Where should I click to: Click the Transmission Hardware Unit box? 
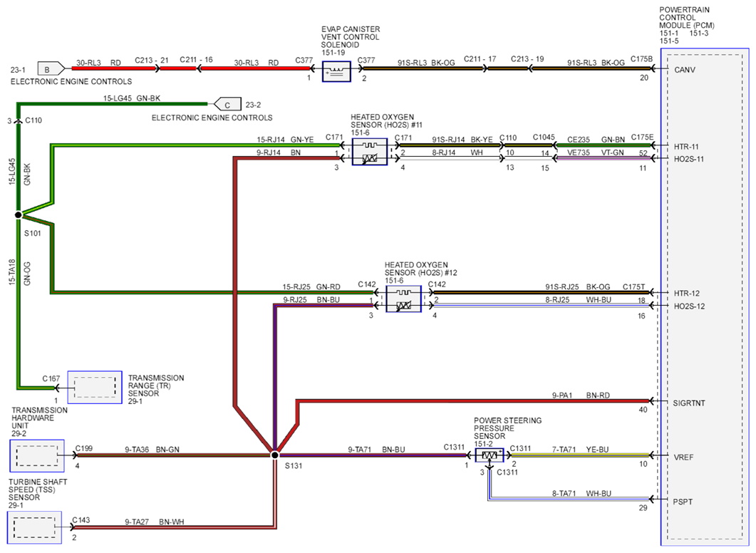coord(37,455)
